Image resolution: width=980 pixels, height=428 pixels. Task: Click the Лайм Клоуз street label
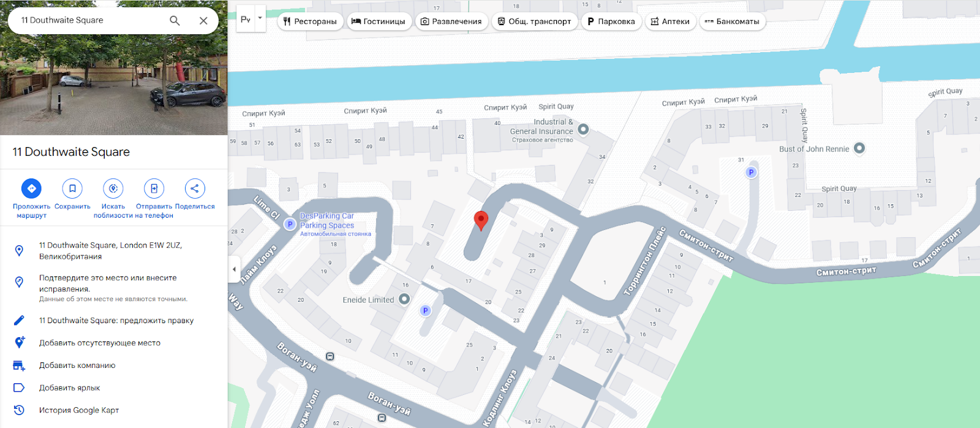click(258, 264)
